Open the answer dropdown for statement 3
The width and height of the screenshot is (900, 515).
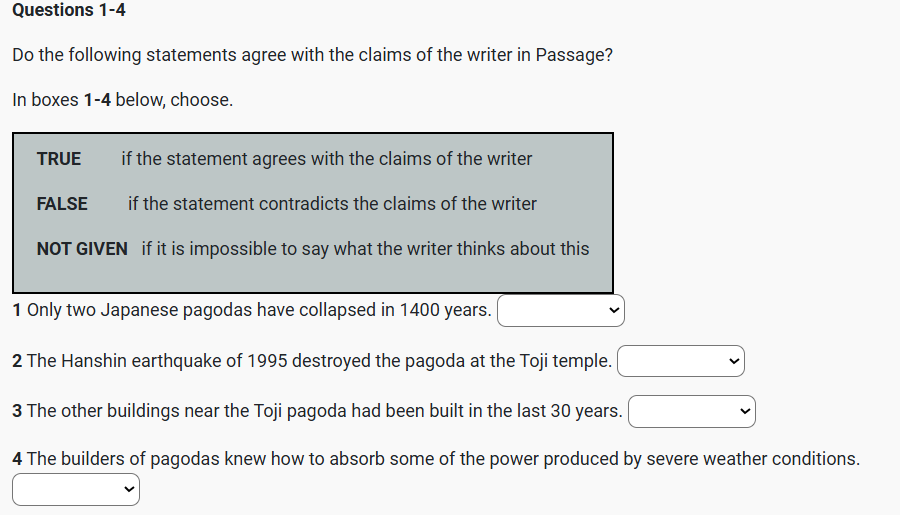[x=691, y=411]
